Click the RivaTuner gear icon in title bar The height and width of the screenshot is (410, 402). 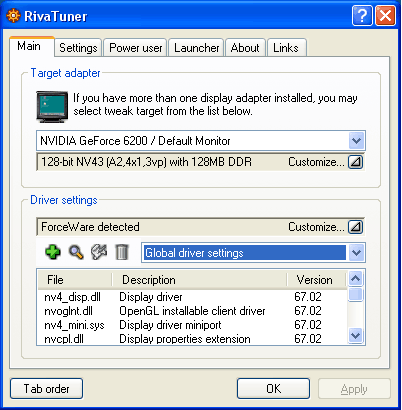click(13, 16)
